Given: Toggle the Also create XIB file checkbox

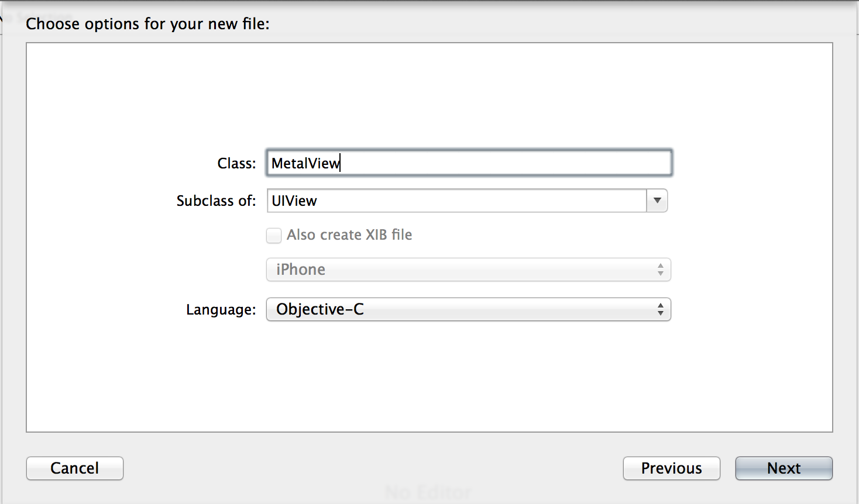Looking at the screenshot, I should pyautogui.click(x=274, y=235).
